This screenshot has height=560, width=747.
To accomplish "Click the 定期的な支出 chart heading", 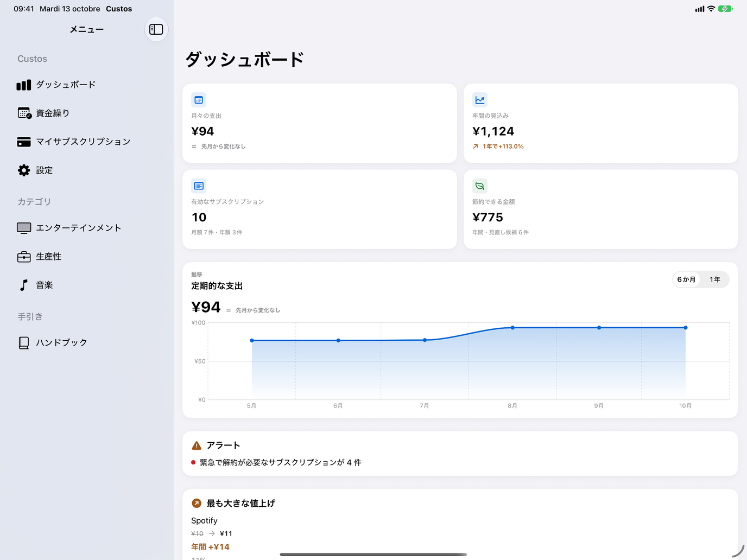I will click(217, 286).
